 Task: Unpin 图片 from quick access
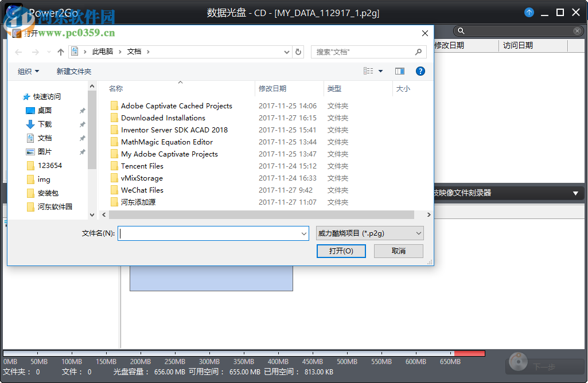point(83,151)
